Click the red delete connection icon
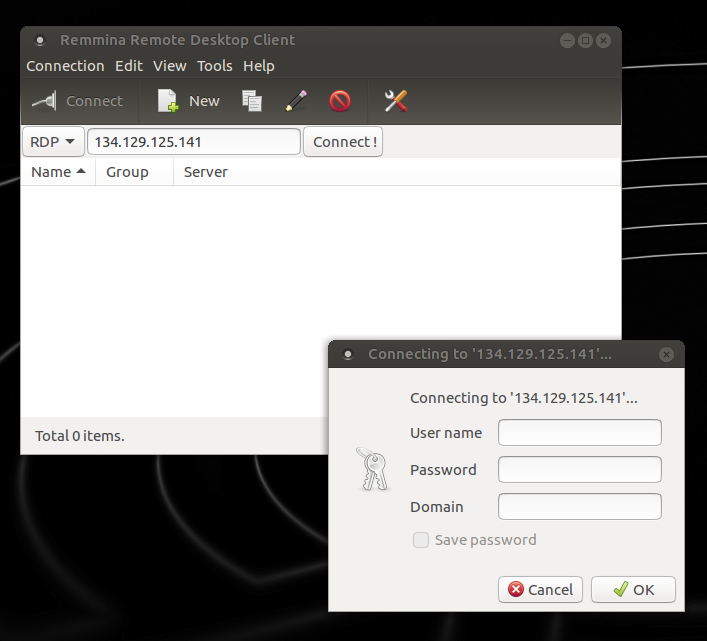Screen dimensions: 707x641 340,101
